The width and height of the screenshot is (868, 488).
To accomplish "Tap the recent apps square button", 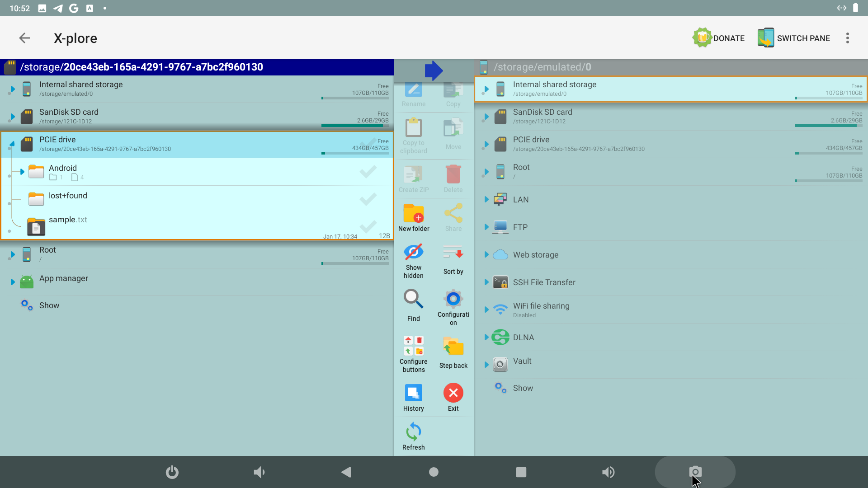I will [521, 472].
